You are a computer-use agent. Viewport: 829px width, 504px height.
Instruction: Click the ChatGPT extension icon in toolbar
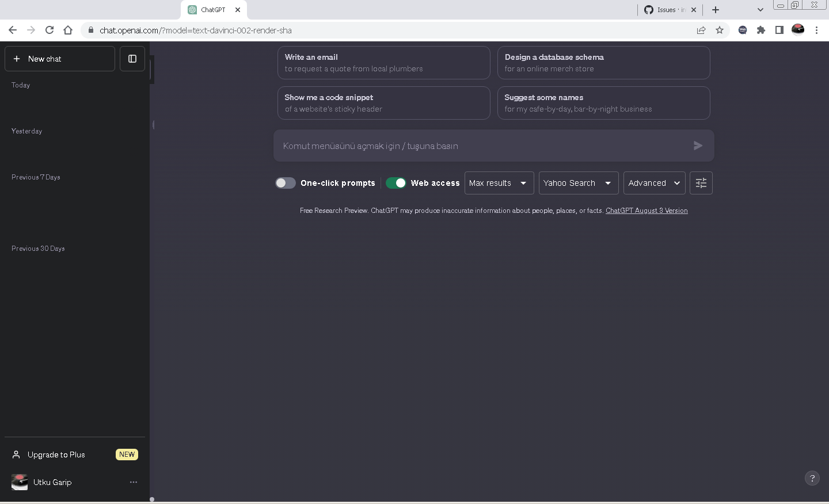[x=743, y=30]
